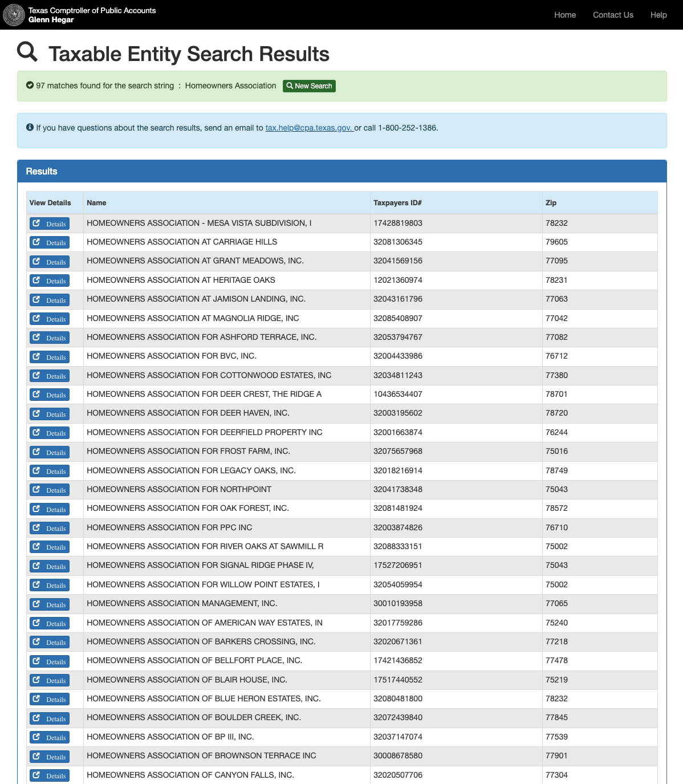Click the magnifying glass icon beside page title
683x784 pixels.
coord(27,52)
